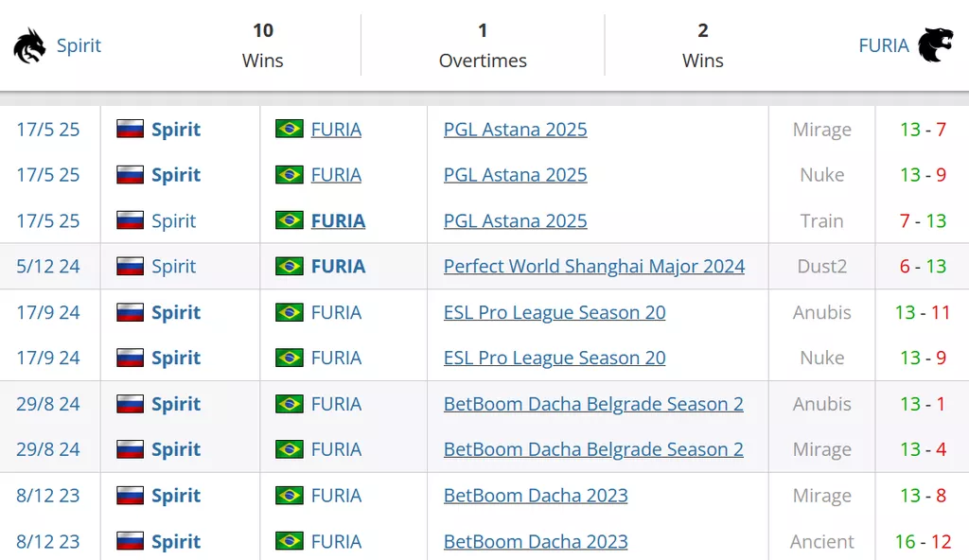Viewport: 969px width, 560px height.
Task: Open the Spirit team link in header
Action: 79,45
